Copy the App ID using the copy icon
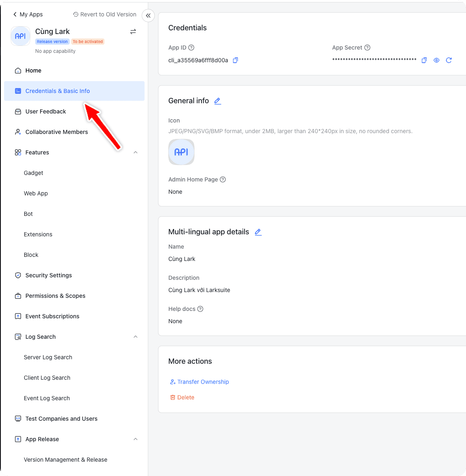Image resolution: width=466 pixels, height=476 pixels. pyautogui.click(x=235, y=60)
